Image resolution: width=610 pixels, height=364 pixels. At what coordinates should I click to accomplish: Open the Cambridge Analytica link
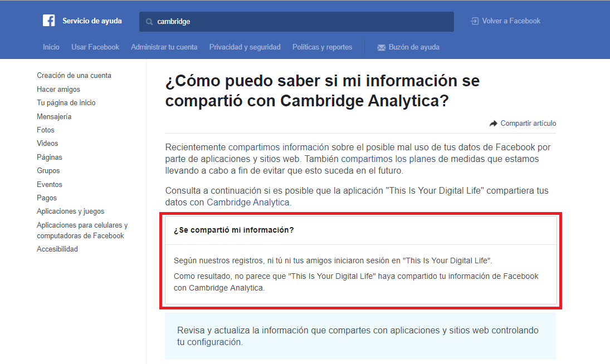click(x=248, y=203)
